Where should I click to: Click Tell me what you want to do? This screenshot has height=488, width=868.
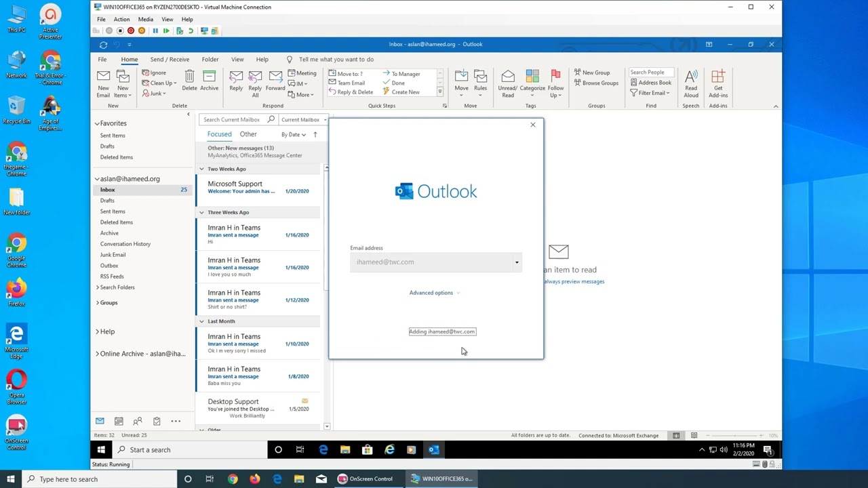point(336,60)
